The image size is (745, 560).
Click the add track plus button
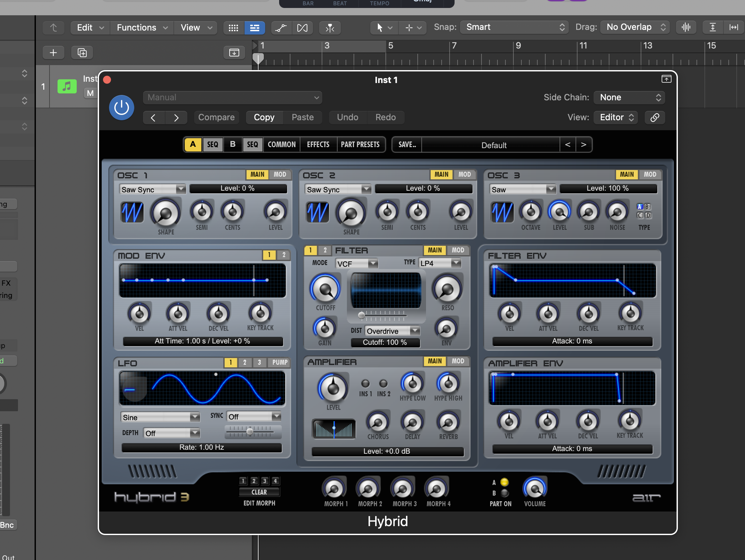click(x=53, y=53)
